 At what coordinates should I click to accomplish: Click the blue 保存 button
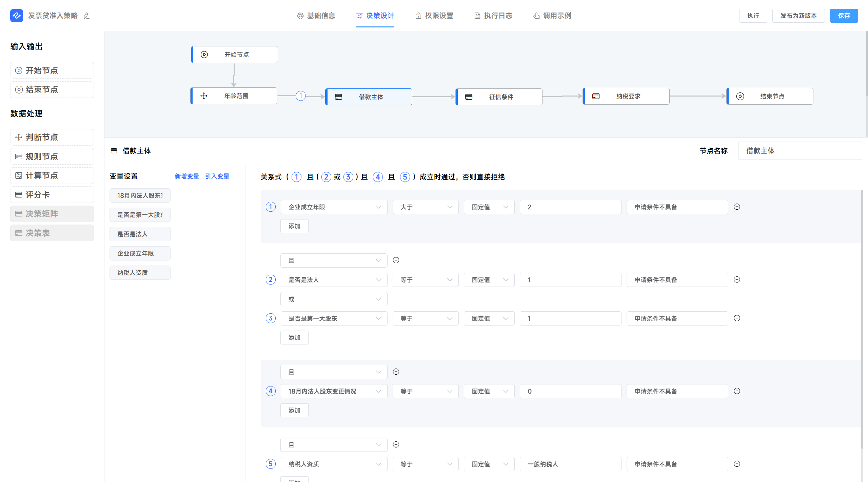point(844,16)
